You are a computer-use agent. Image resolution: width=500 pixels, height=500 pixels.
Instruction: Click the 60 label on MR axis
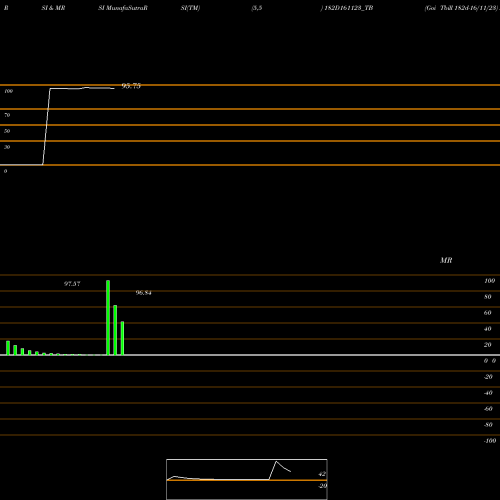click(x=488, y=313)
